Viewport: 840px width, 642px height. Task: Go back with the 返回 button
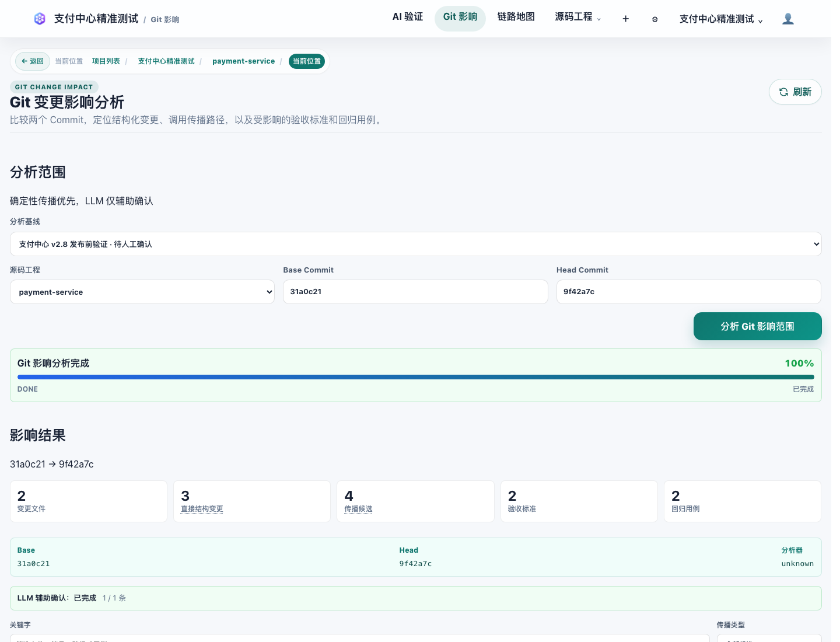tap(33, 61)
